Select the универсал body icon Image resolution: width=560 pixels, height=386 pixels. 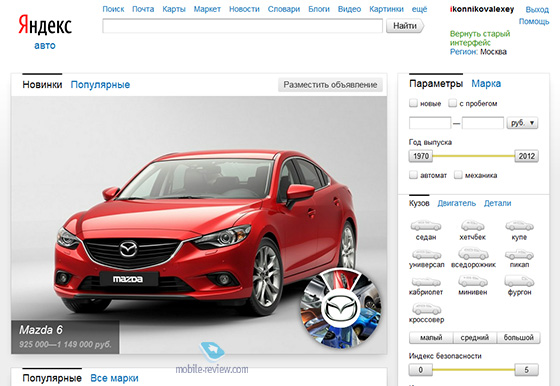click(x=426, y=255)
